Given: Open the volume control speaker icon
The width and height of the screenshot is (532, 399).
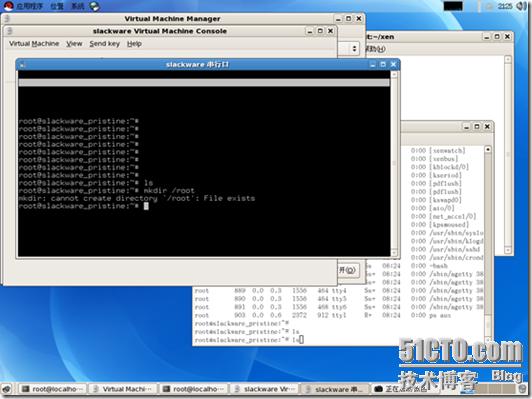Looking at the screenshot, I should 521,6.
